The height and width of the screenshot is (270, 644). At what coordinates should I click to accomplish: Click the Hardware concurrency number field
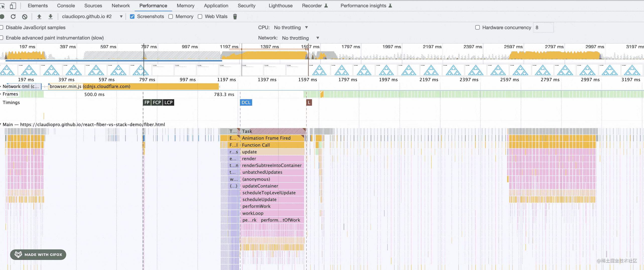click(x=543, y=27)
